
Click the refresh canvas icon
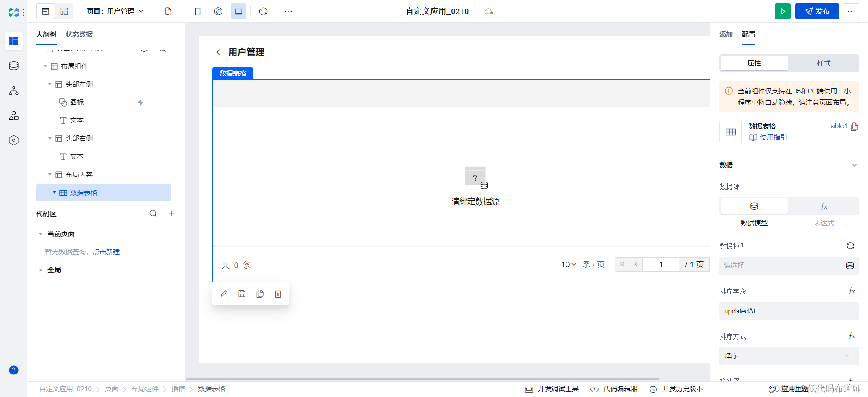tap(264, 11)
